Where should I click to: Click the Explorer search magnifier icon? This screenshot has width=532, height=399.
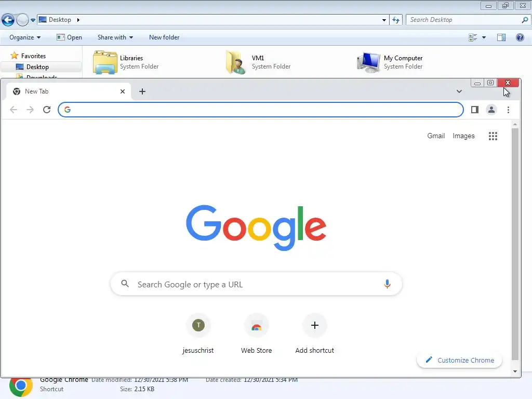525,20
